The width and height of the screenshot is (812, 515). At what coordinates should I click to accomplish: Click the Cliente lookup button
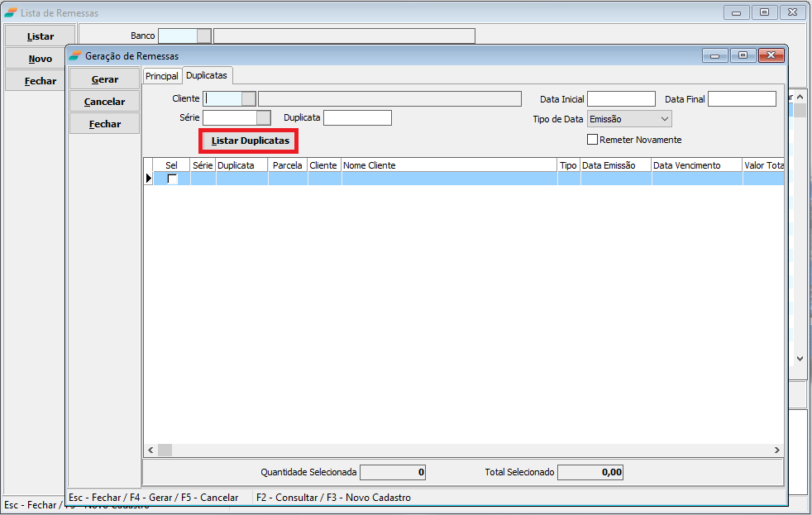[249, 98]
